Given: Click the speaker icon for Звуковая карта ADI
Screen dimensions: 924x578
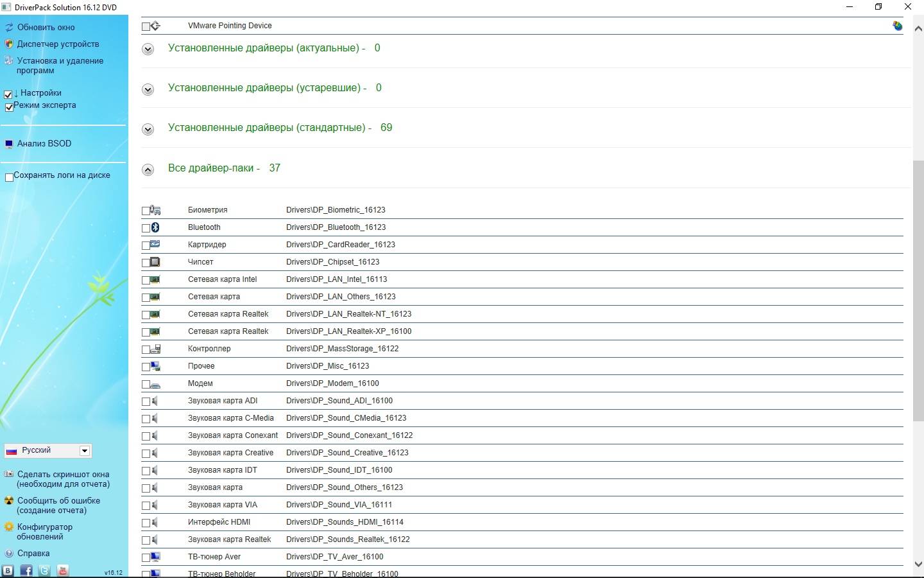Looking at the screenshot, I should (155, 401).
